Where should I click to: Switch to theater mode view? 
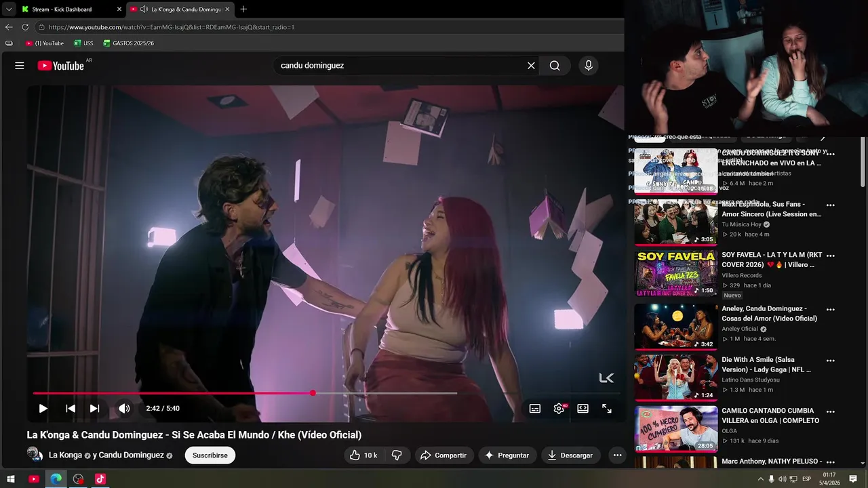tap(583, 408)
